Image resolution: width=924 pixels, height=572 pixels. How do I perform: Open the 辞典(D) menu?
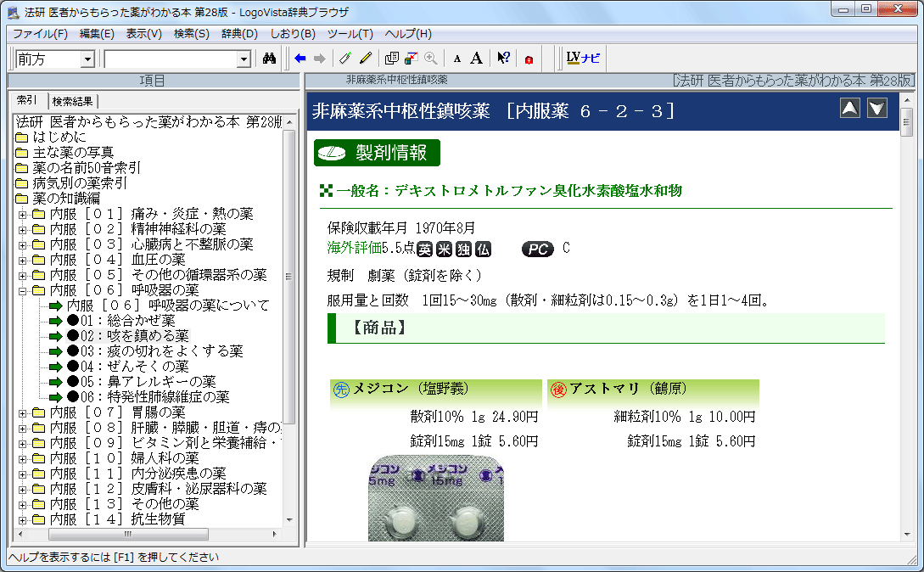(239, 34)
